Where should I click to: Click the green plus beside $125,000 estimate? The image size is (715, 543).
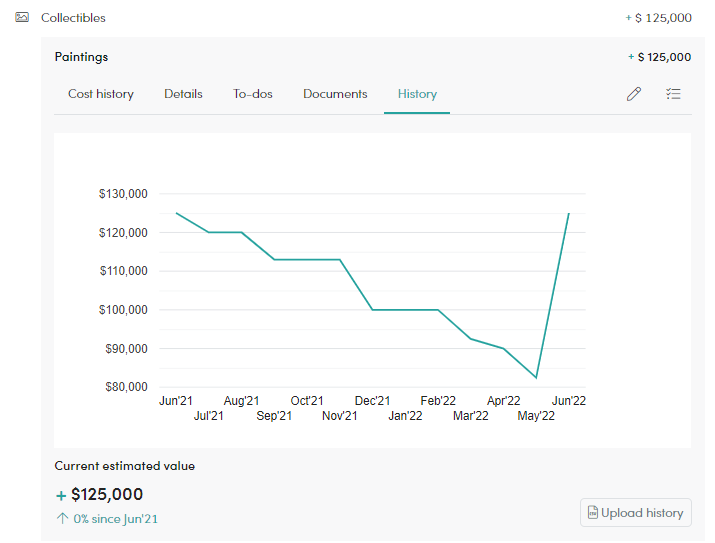tap(61, 495)
